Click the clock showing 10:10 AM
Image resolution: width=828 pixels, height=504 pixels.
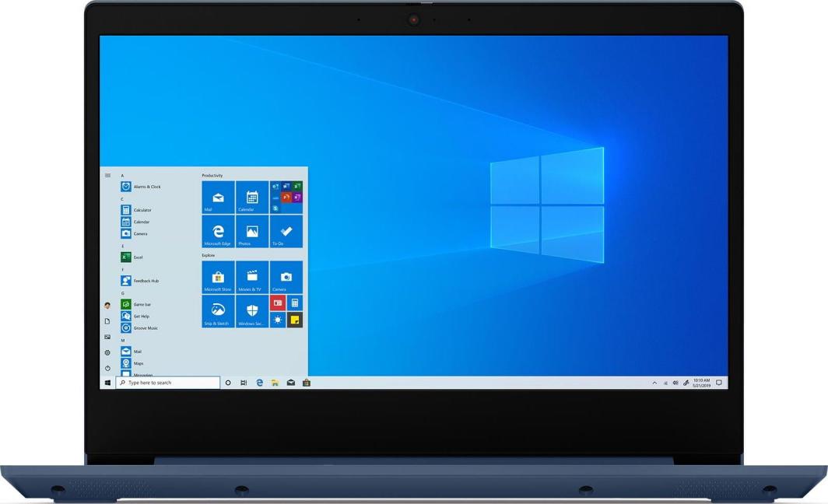tap(702, 383)
